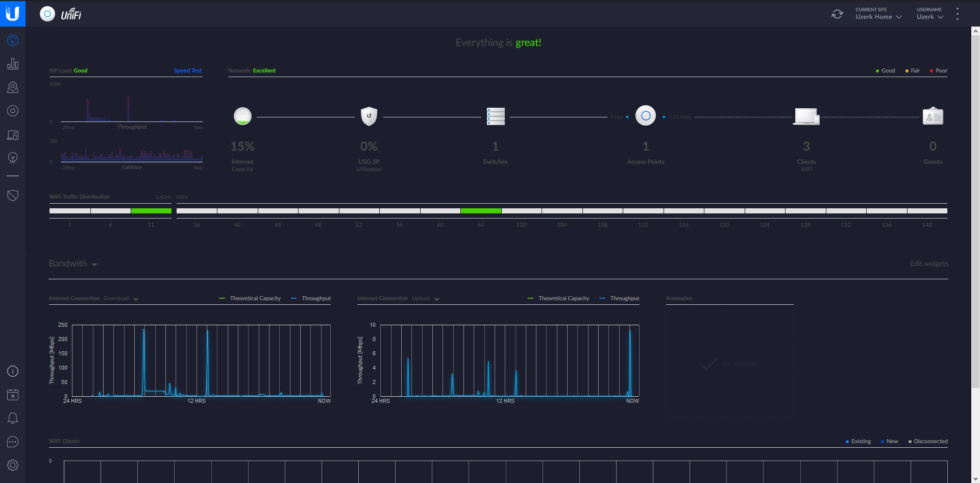Screen dimensions: 980x483
Task: Toggle the New clients legend filter
Action: pos(889,441)
